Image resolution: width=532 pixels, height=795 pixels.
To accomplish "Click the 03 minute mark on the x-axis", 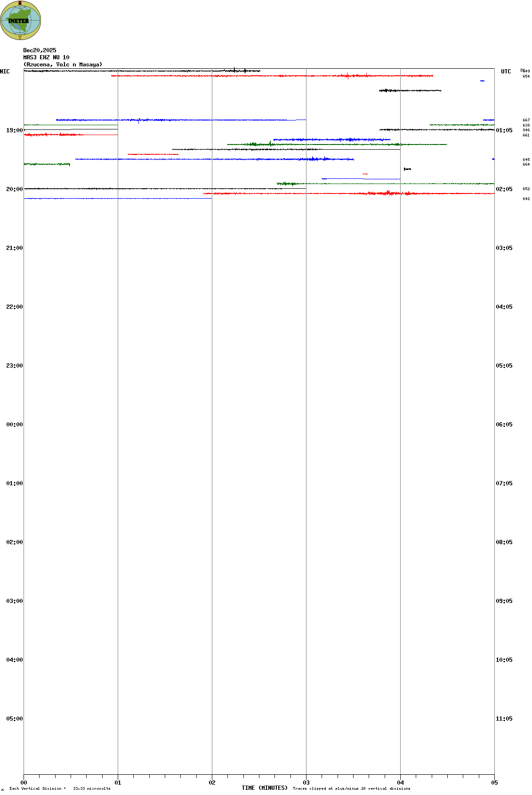I will [306, 783].
